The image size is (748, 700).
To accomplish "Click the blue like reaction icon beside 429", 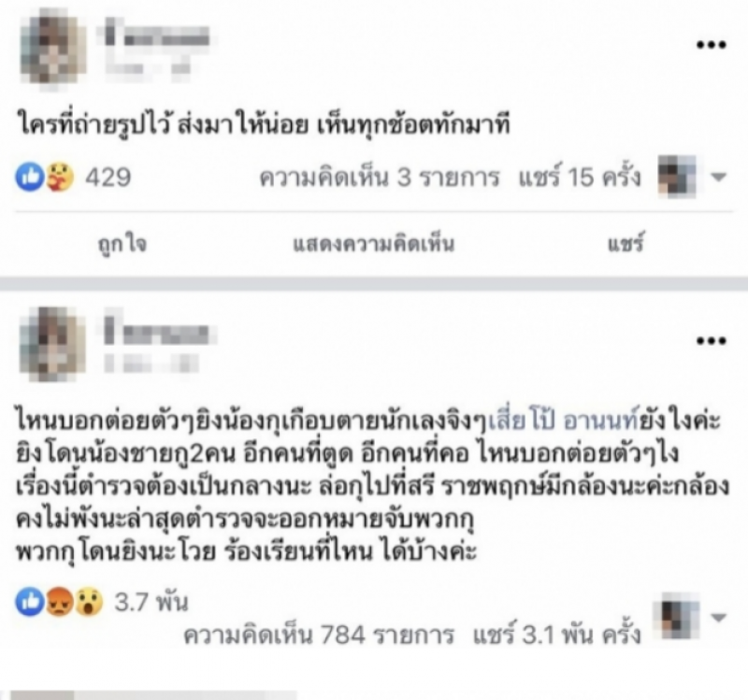I will [x=30, y=177].
